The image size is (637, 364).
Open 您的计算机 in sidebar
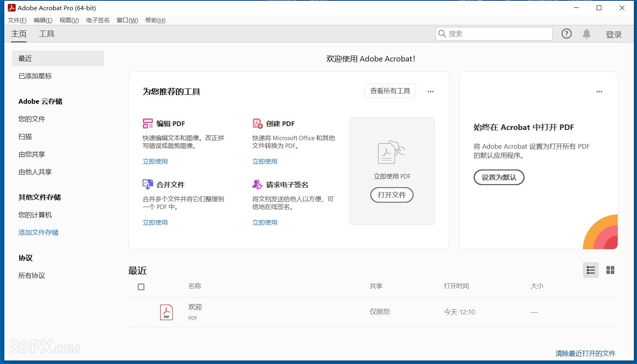click(x=35, y=215)
